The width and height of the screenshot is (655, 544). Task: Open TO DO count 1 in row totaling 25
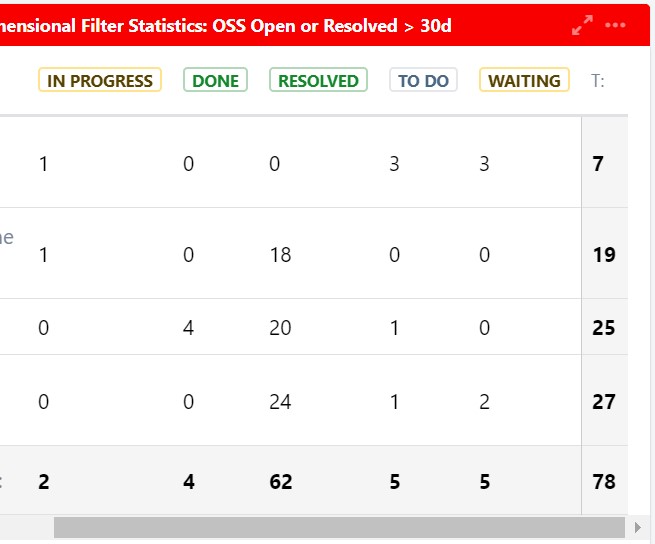coord(394,328)
